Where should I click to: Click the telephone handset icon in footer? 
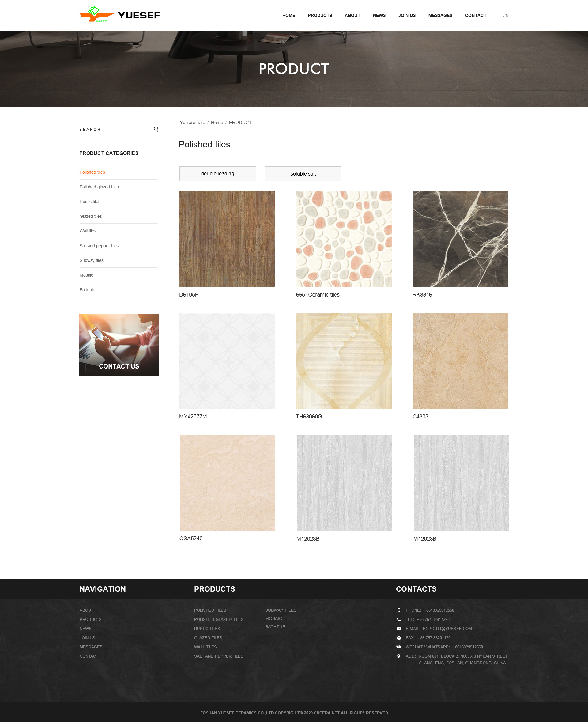pyautogui.click(x=399, y=619)
